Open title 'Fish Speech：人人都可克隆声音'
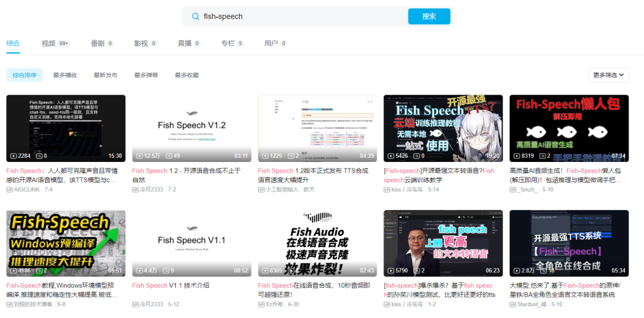 [x=63, y=175]
